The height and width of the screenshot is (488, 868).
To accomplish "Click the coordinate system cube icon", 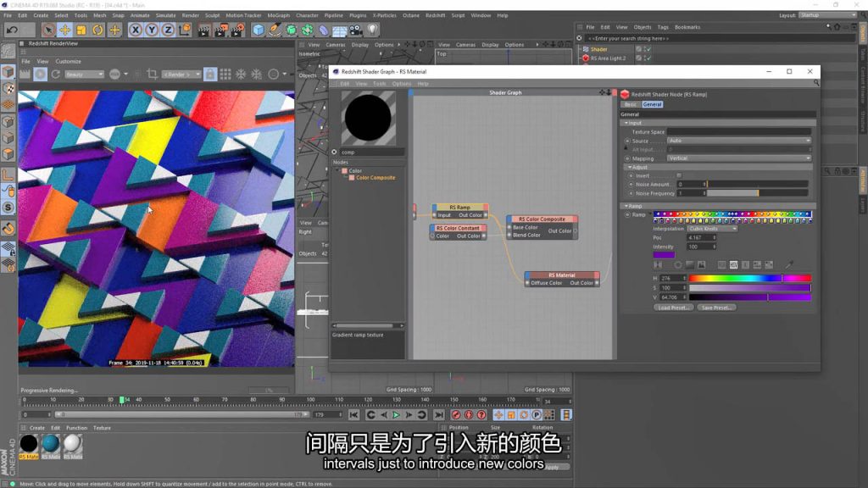I will pyautogui.click(x=185, y=30).
